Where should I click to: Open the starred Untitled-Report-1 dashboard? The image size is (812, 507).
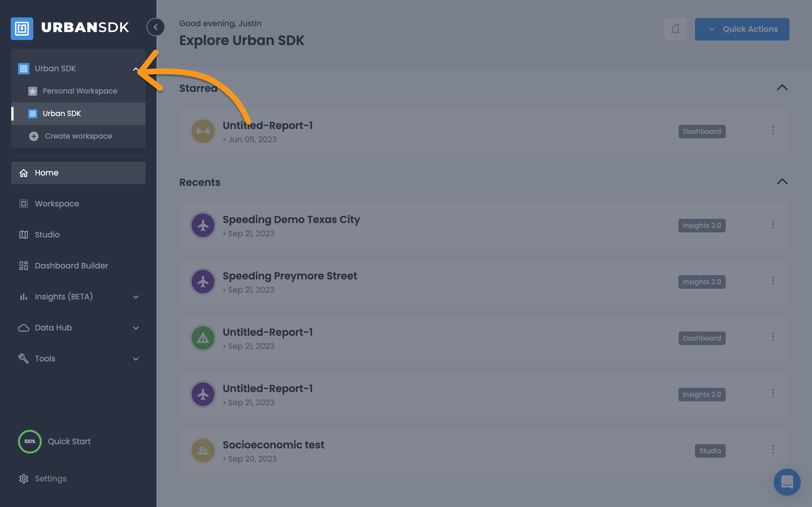pyautogui.click(x=268, y=126)
